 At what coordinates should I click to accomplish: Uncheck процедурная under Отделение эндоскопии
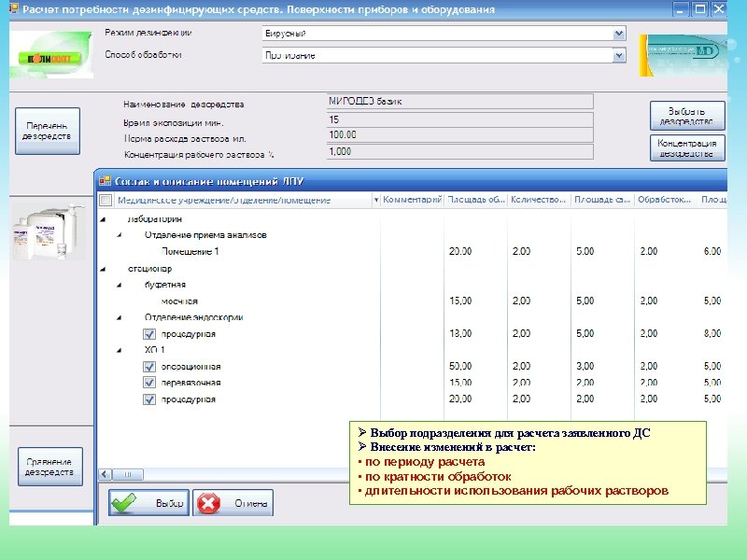[149, 334]
